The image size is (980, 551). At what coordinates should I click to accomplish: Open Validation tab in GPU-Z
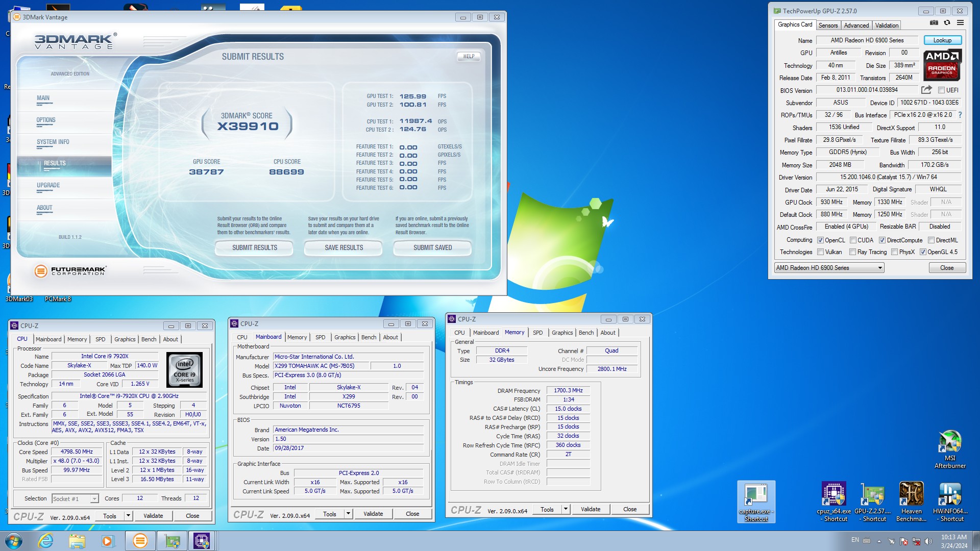coord(887,26)
